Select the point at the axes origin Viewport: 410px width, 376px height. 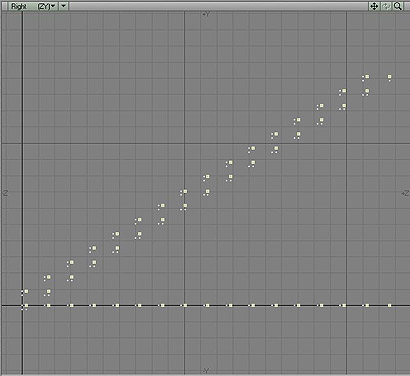(26, 305)
